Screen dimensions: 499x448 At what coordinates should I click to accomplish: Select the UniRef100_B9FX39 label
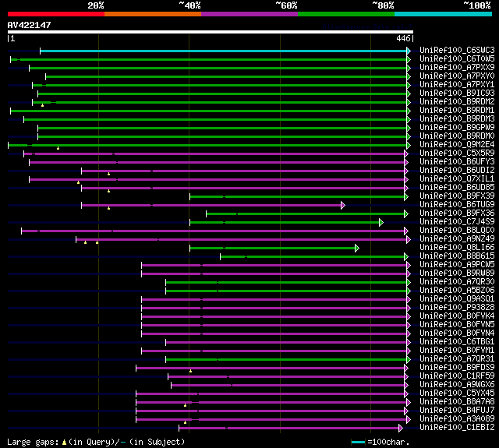point(457,196)
